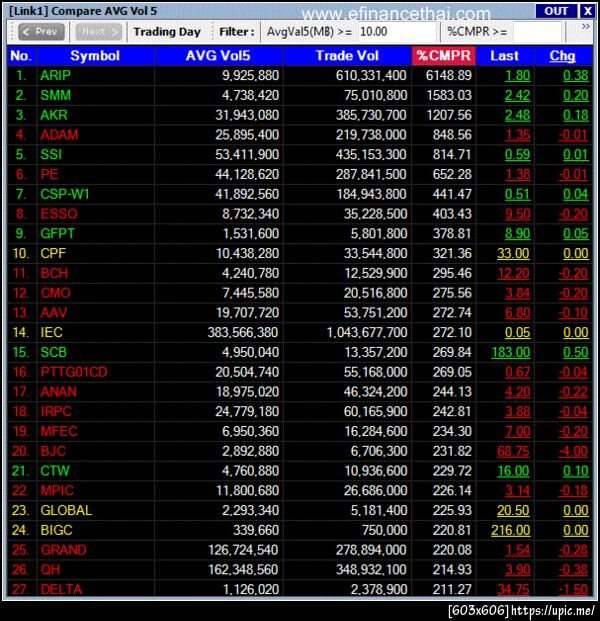Edit the AvgVal5(MB) filter value field

click(397, 32)
